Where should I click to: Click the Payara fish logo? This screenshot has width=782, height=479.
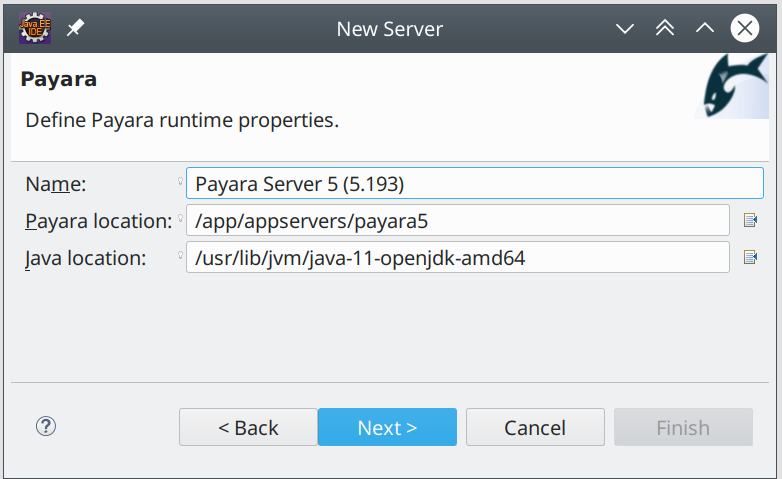point(732,87)
